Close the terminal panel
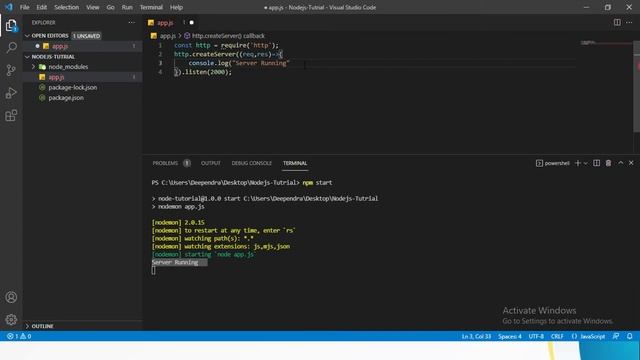The width and height of the screenshot is (640, 360). pyautogui.click(x=631, y=163)
